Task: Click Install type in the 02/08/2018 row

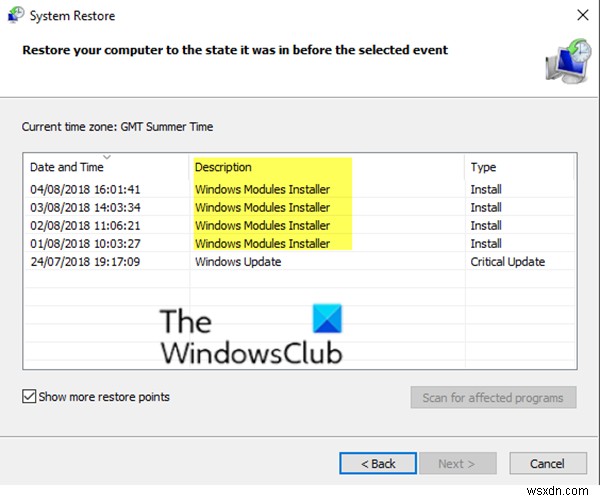Action: (x=486, y=225)
